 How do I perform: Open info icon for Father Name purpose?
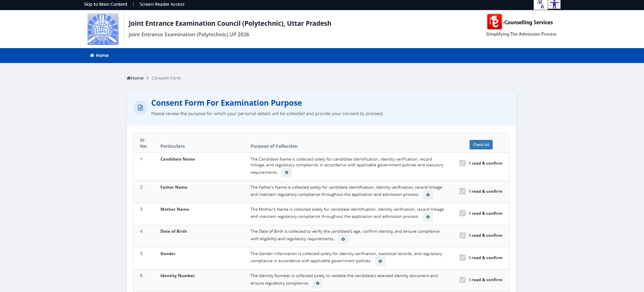[428, 195]
